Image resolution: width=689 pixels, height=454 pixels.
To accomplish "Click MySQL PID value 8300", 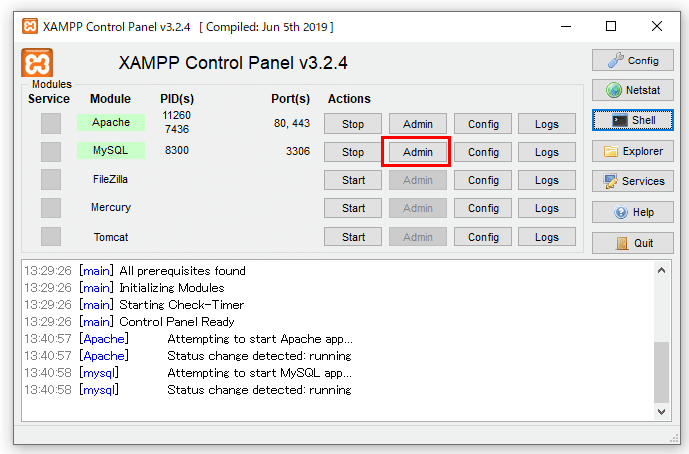I will coord(177,150).
